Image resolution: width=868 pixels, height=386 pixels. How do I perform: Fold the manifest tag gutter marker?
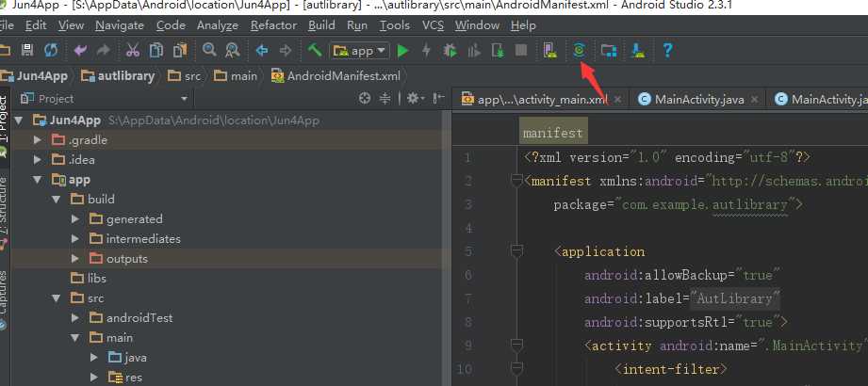tap(517, 180)
